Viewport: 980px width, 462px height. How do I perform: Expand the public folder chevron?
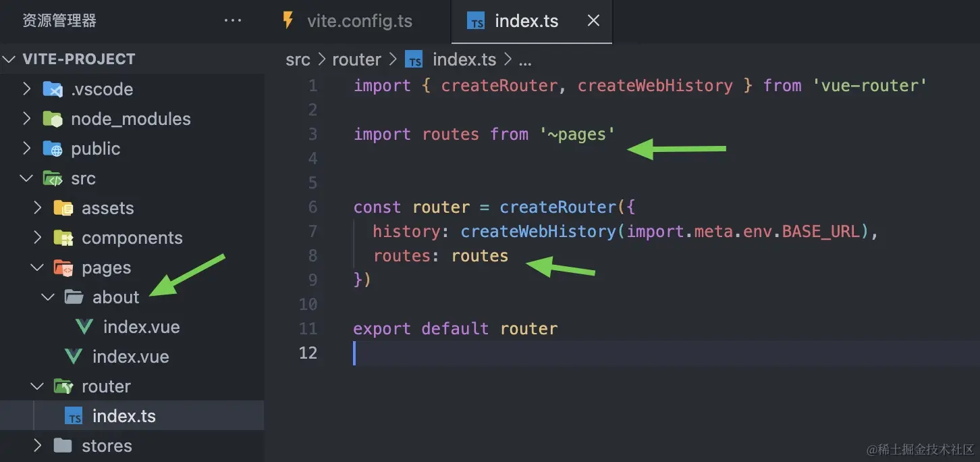pyautogui.click(x=27, y=149)
